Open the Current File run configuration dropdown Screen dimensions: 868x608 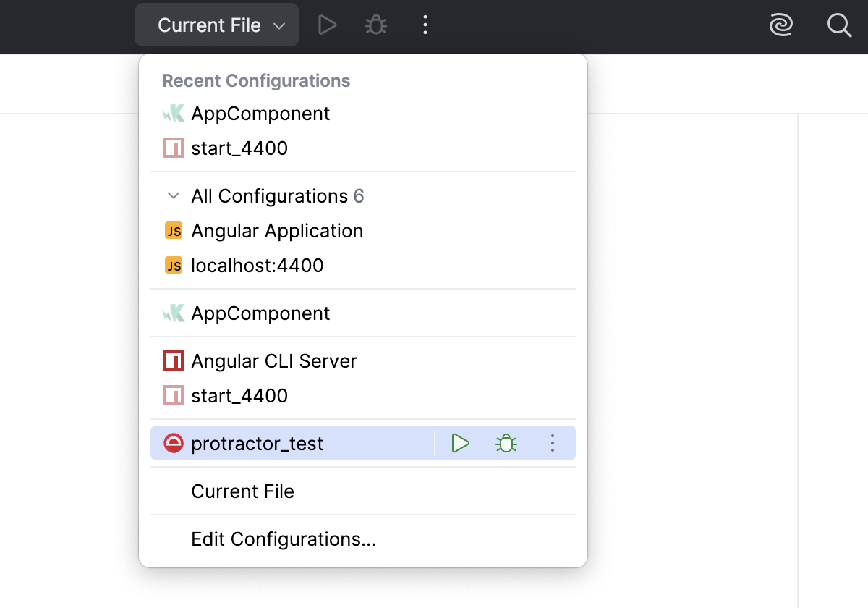tap(216, 25)
